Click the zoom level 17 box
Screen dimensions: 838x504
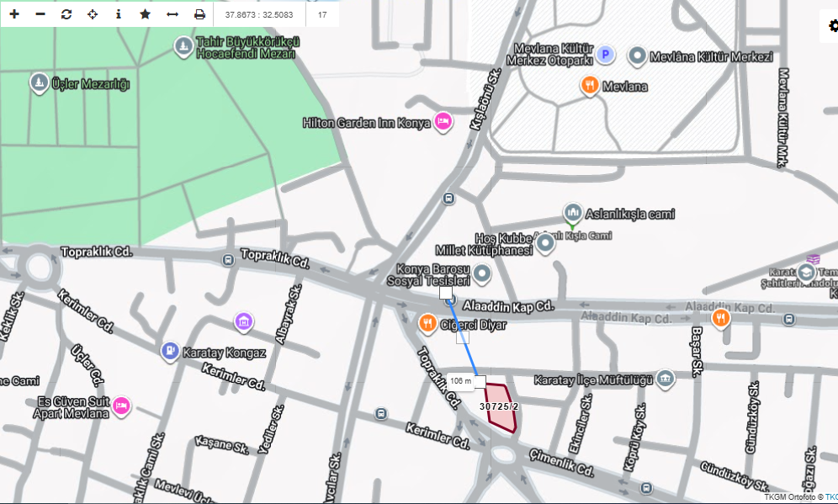(x=322, y=14)
